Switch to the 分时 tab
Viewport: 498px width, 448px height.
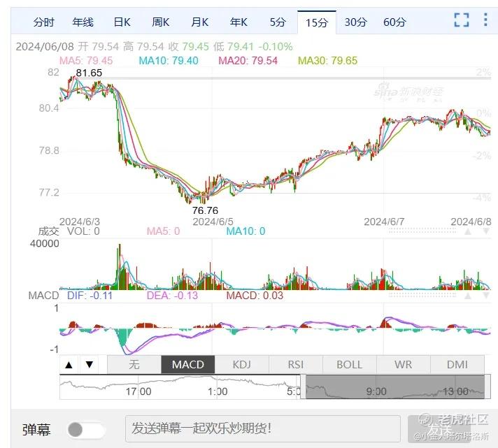44,22
